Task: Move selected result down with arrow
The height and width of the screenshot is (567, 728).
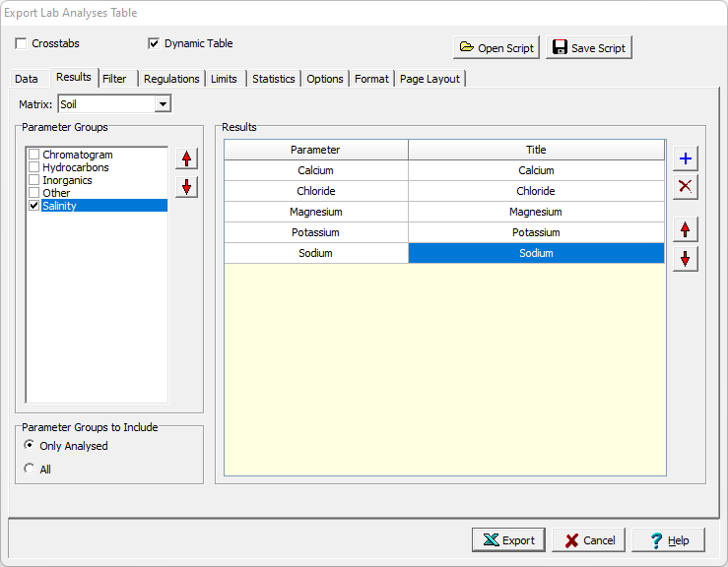Action: pyautogui.click(x=686, y=258)
